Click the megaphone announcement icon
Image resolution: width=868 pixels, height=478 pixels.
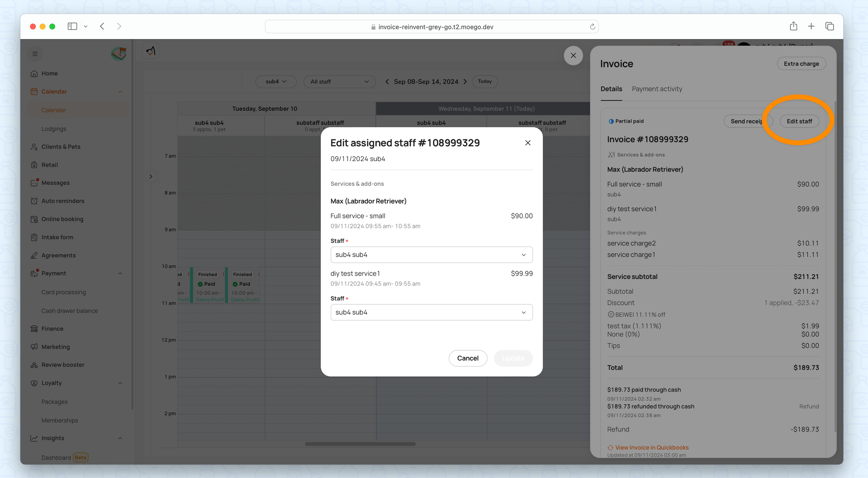click(x=151, y=51)
